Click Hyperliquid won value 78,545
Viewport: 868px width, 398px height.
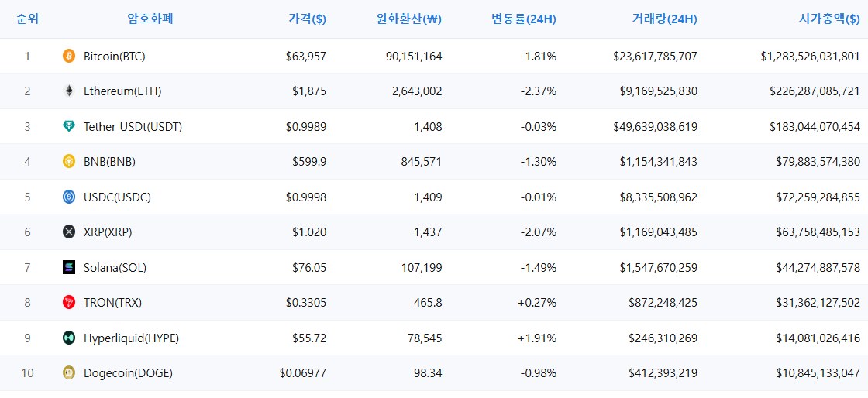pyautogui.click(x=425, y=338)
